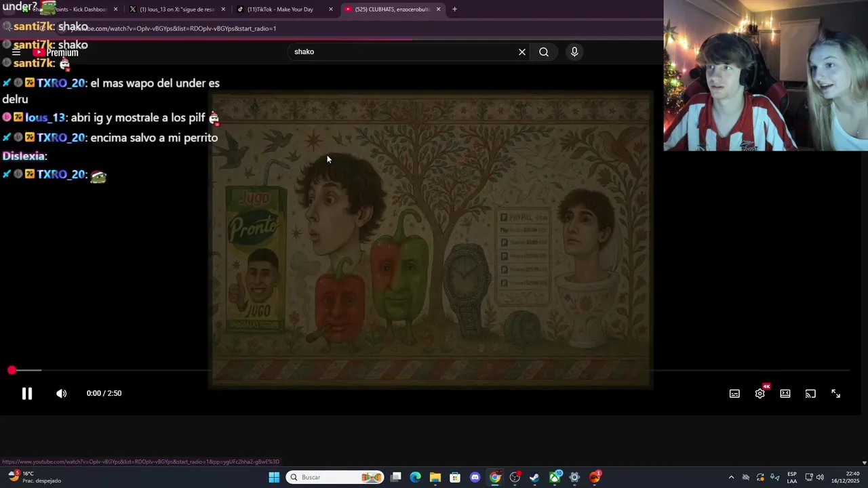The width and height of the screenshot is (868, 488).
Task: Click the taskbar Buscar search box
Action: point(335,477)
